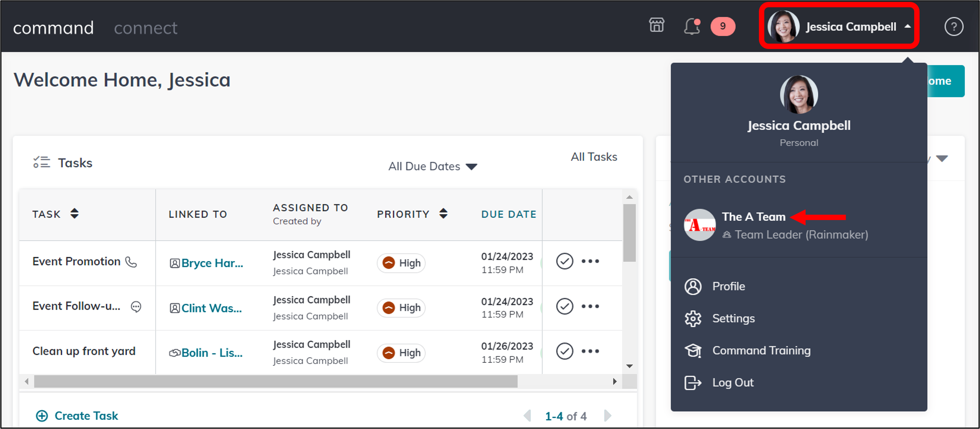The height and width of the screenshot is (429, 980).
Task: Mark Clean up front yard as complete
Action: [565, 351]
